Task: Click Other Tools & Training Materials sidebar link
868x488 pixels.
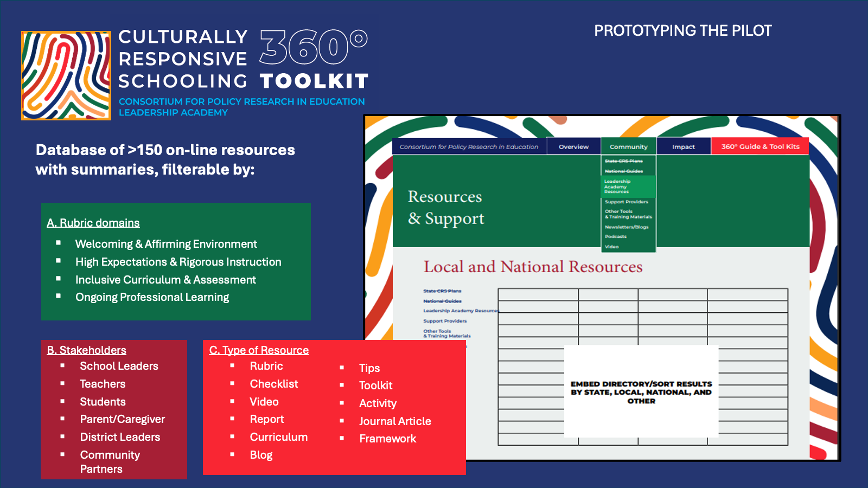Action: [x=447, y=333]
